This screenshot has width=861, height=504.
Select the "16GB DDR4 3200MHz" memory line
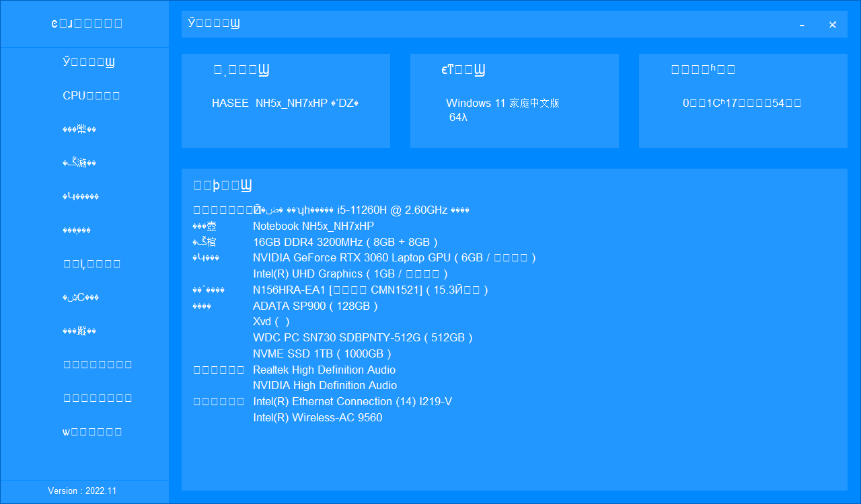(x=346, y=242)
